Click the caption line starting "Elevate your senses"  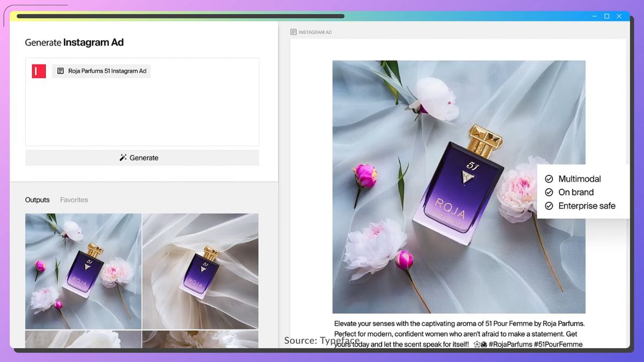click(x=459, y=324)
